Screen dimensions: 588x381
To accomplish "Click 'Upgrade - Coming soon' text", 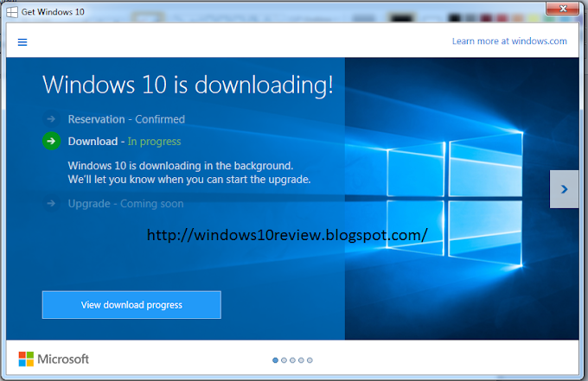I will [x=125, y=203].
